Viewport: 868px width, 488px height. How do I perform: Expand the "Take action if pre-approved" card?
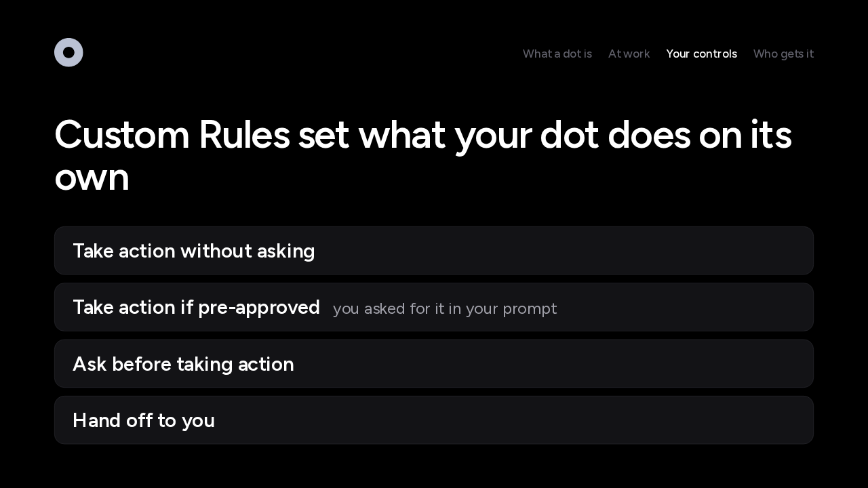(x=434, y=307)
